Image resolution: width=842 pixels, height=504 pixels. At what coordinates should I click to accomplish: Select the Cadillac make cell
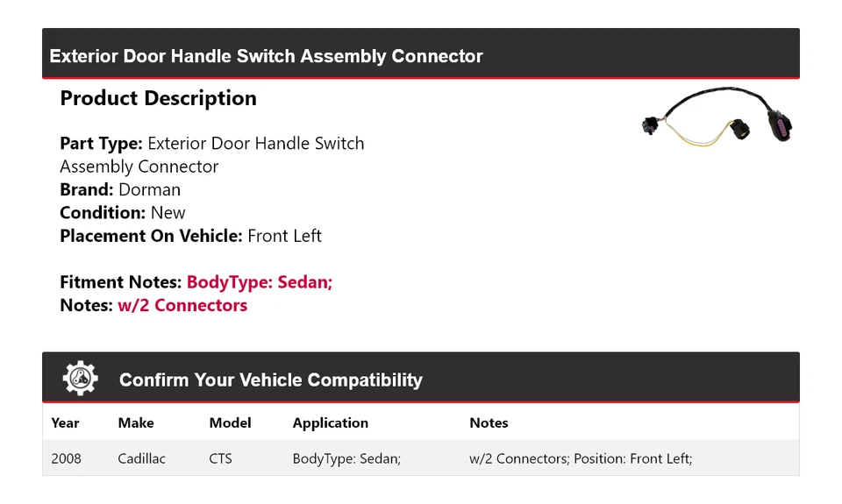pyautogui.click(x=142, y=458)
